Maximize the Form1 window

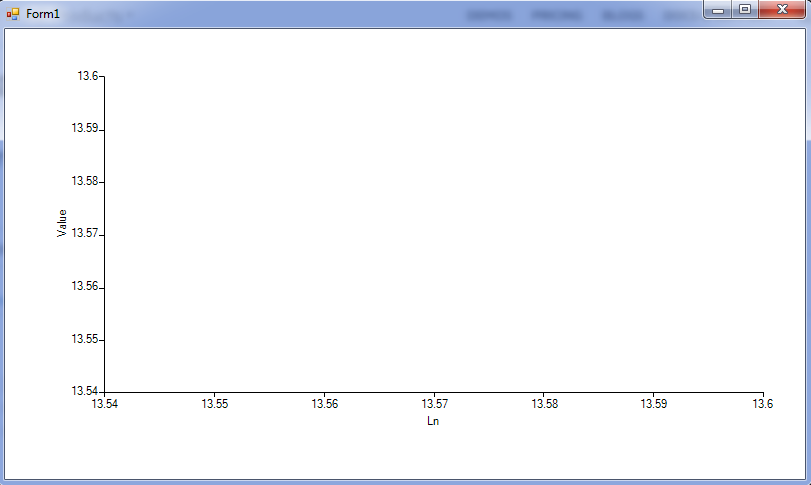(x=745, y=9)
